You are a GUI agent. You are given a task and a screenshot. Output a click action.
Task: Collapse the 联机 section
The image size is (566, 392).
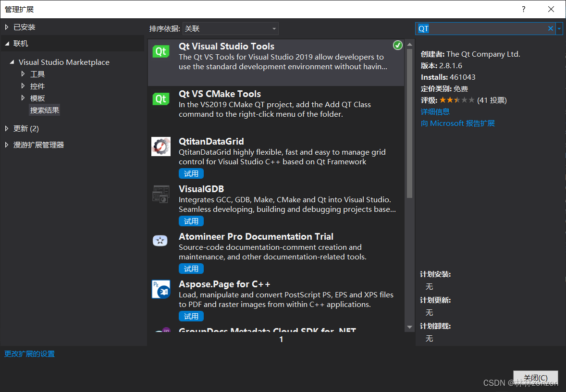(x=7, y=44)
